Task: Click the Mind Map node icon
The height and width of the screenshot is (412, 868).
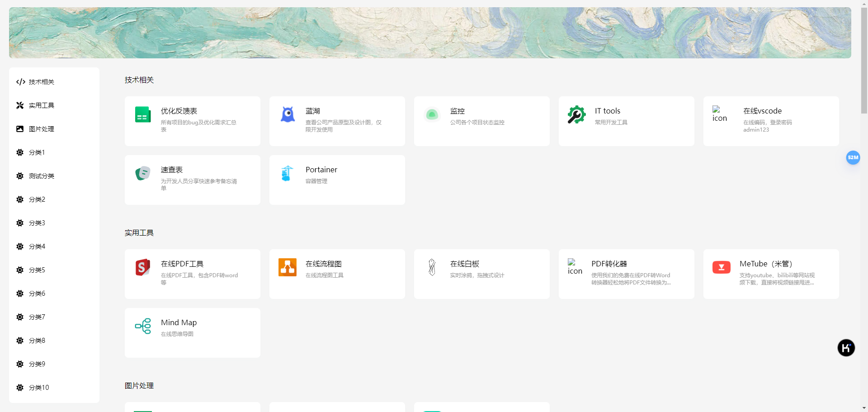Action: tap(143, 326)
